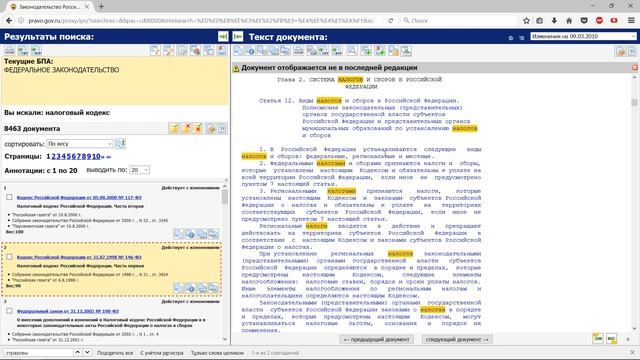Go to Firefox home page icon
This screenshot has height=360, width=640.
point(569,20)
